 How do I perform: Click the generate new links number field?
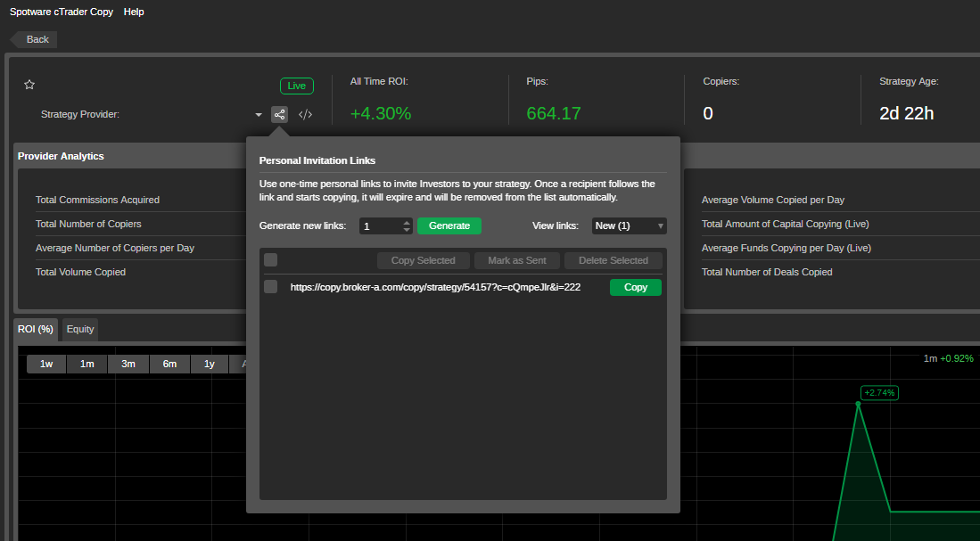coord(381,225)
